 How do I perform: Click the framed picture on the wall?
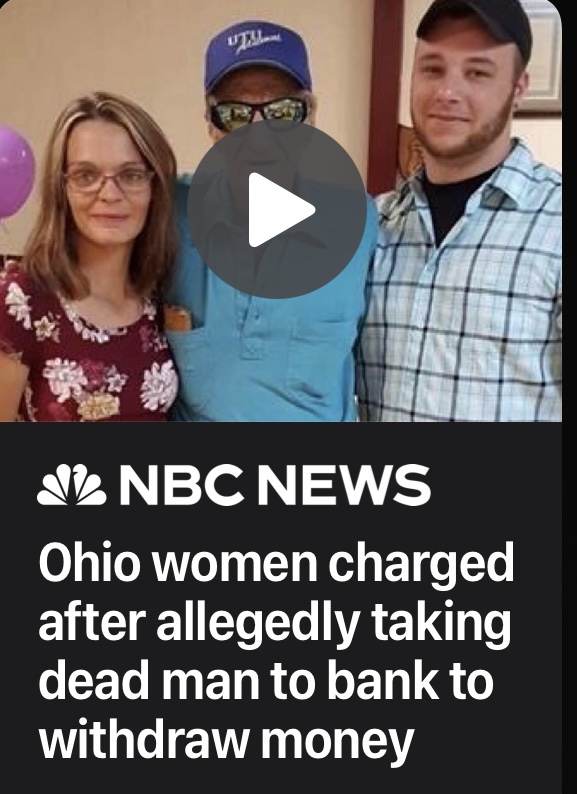541,56
